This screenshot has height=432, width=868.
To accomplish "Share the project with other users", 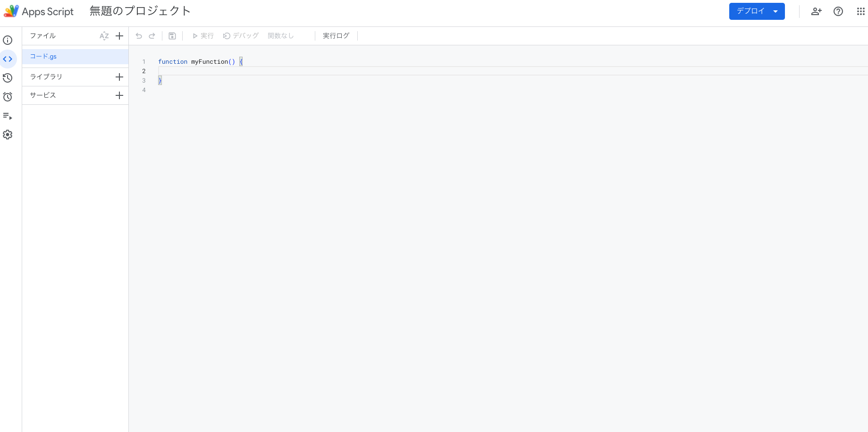I will click(x=816, y=11).
